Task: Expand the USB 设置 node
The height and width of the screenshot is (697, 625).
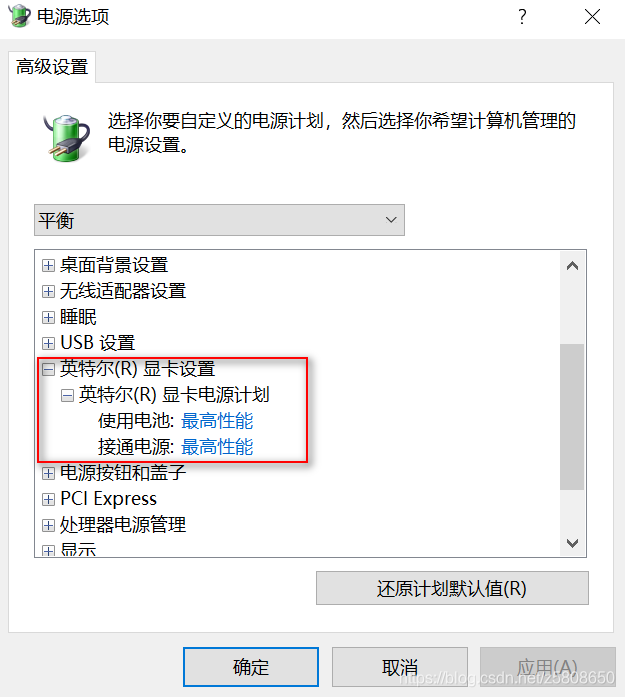Action: pyautogui.click(x=48, y=343)
